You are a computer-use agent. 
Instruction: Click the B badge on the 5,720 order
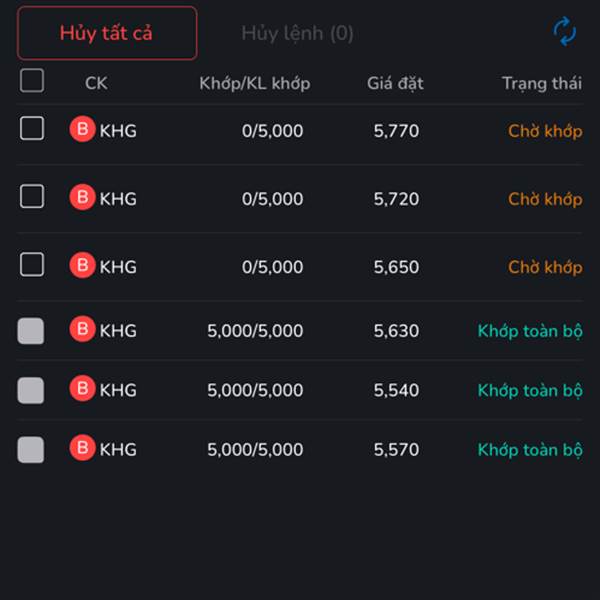click(x=82, y=198)
